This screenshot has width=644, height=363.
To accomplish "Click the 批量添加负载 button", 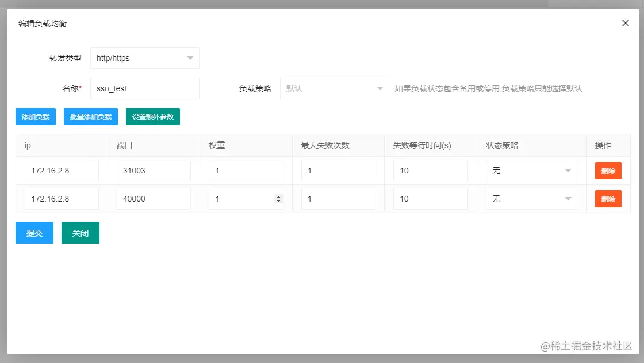I will point(90,117).
